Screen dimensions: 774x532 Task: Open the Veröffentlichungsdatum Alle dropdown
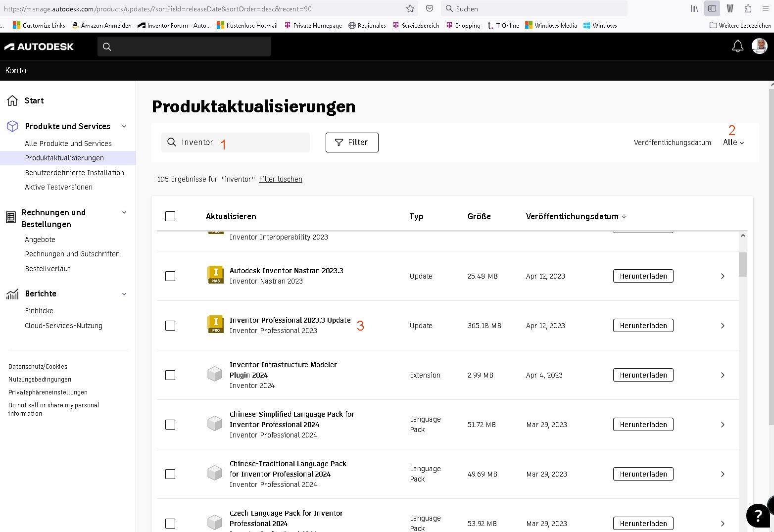point(733,142)
